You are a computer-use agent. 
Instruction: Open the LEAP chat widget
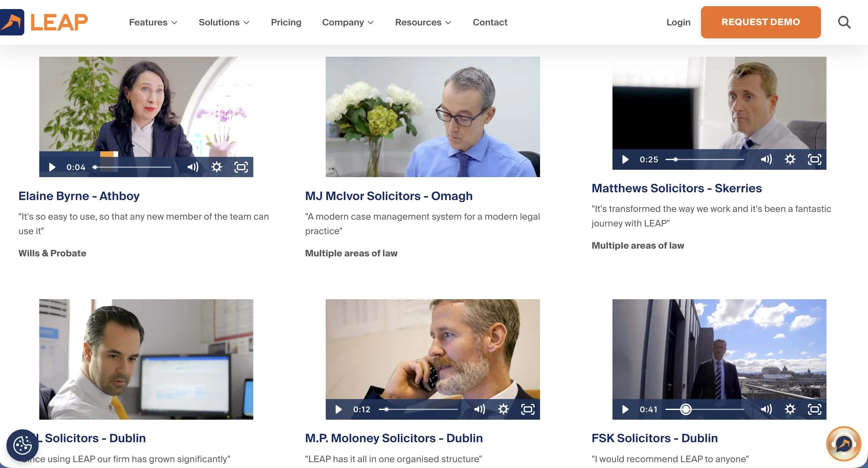coord(844,444)
